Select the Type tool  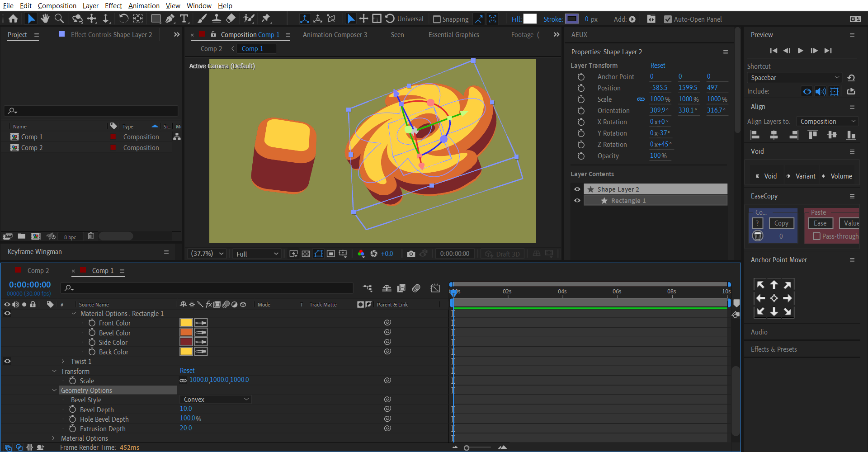184,19
